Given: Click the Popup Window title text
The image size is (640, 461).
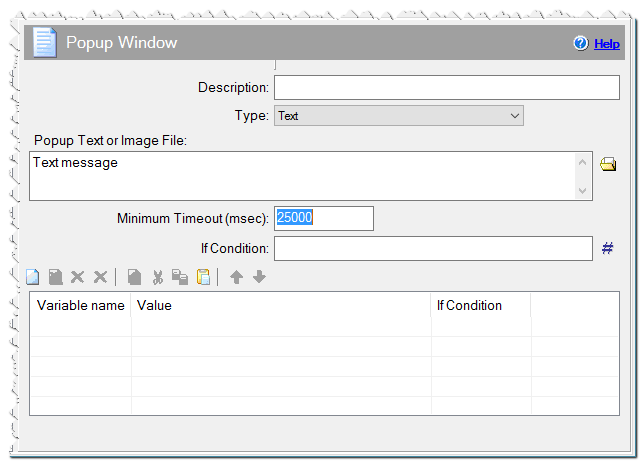Looking at the screenshot, I should click(122, 43).
